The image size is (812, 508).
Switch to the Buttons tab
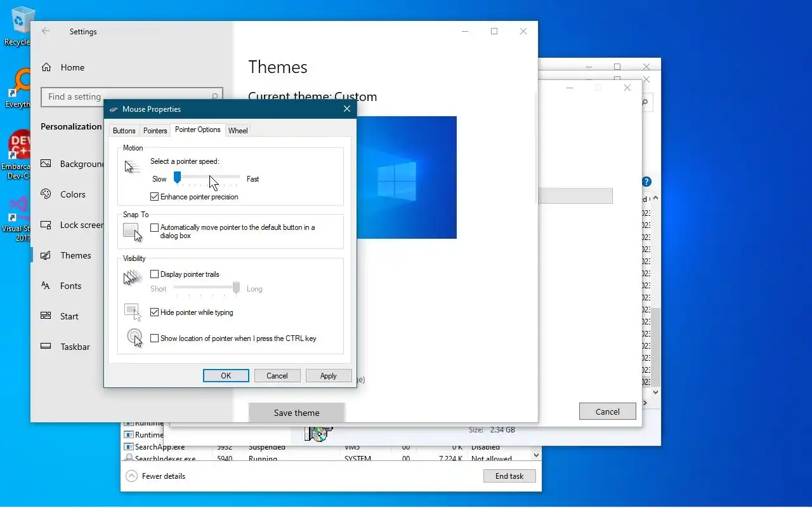(124, 131)
